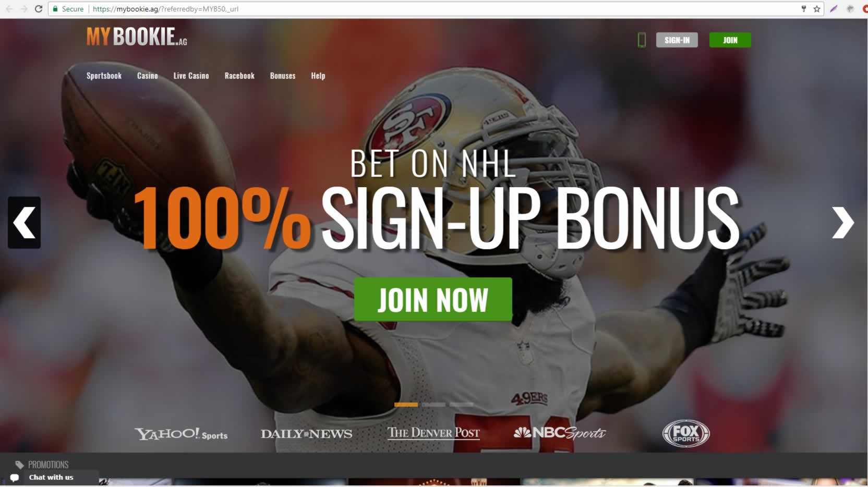Select the second carousel slide indicator
868x487 pixels.
tap(433, 405)
